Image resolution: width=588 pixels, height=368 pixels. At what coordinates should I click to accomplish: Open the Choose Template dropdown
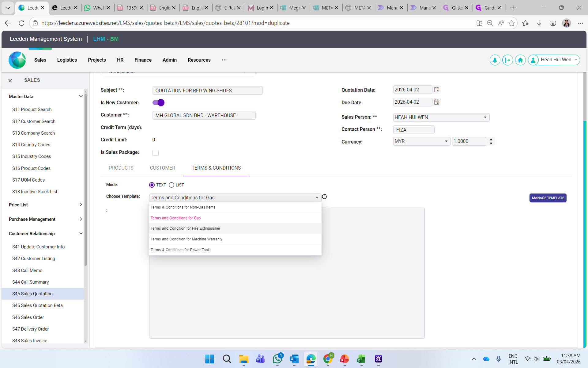click(235, 198)
